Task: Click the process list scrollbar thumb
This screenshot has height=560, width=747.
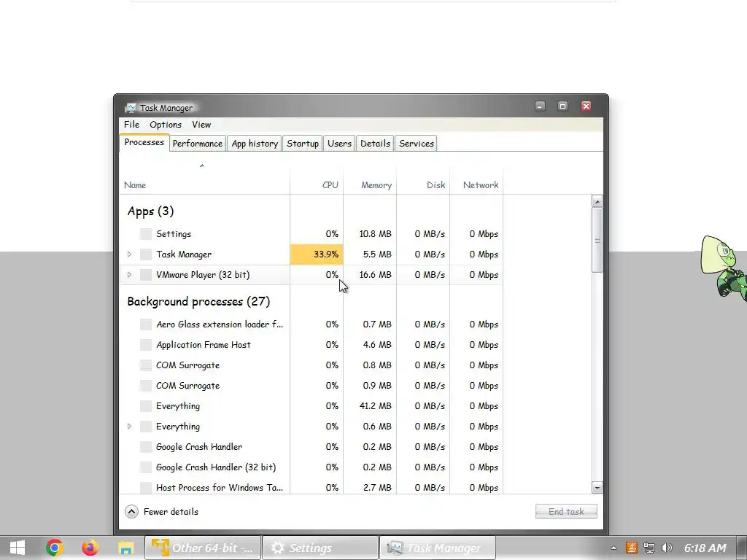Action: (x=597, y=240)
